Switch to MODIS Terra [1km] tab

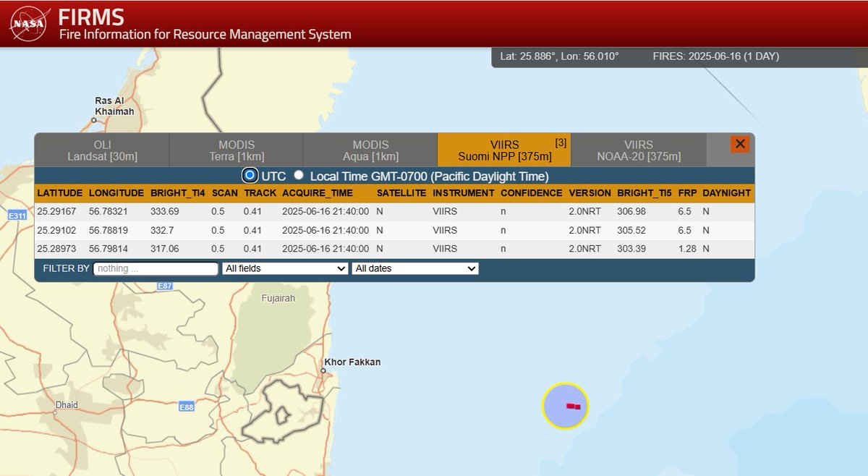pyautogui.click(x=237, y=150)
